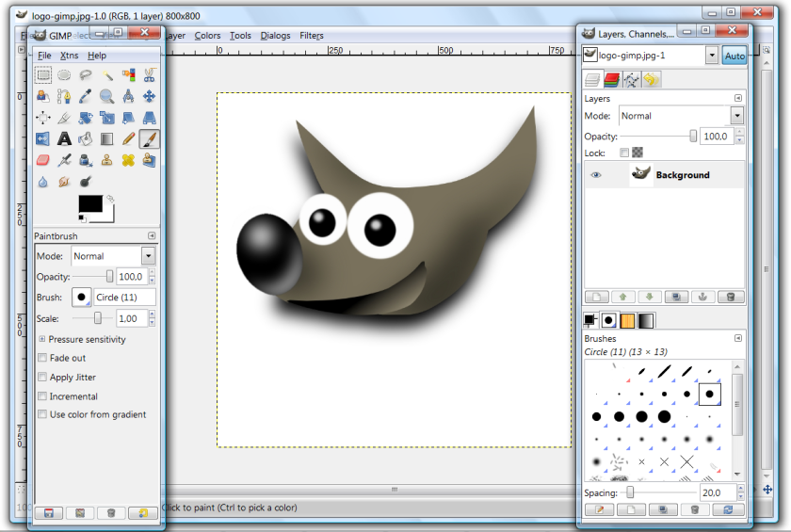The height and width of the screenshot is (532, 791).
Task: Switch to the Undo History tab
Action: pos(652,80)
